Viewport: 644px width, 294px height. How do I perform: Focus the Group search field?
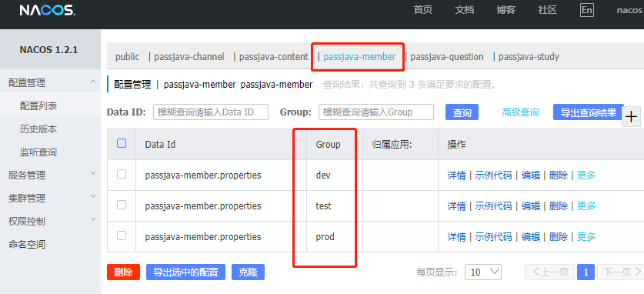[x=376, y=112]
